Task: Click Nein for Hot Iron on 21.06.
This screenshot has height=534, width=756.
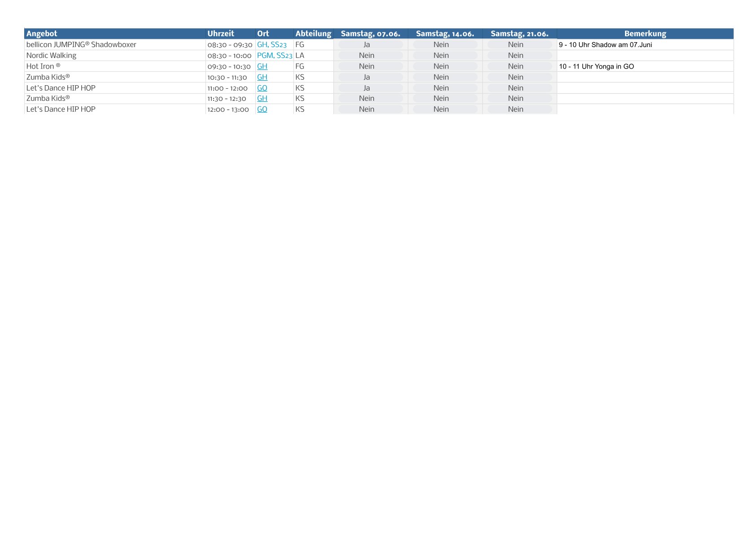Action: (x=520, y=66)
